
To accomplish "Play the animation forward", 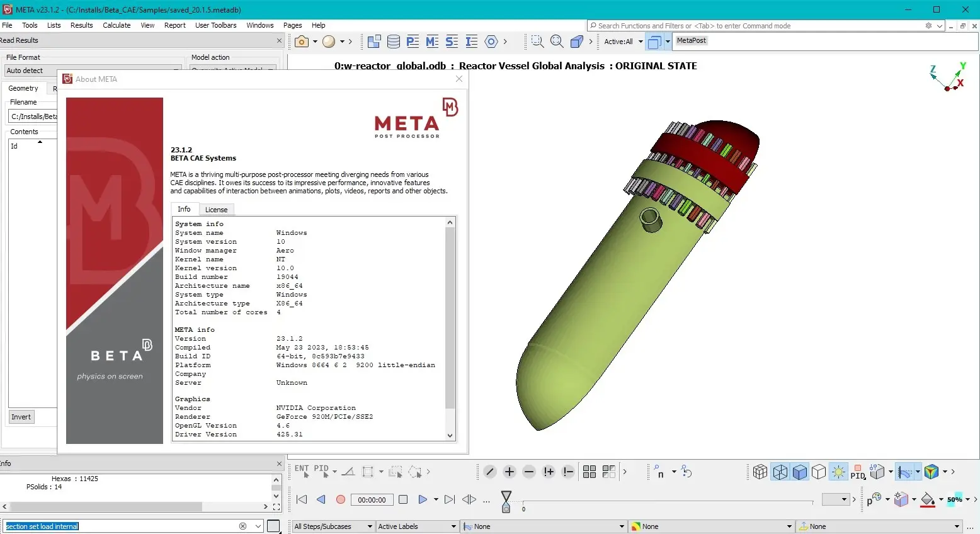I will pyautogui.click(x=423, y=499).
